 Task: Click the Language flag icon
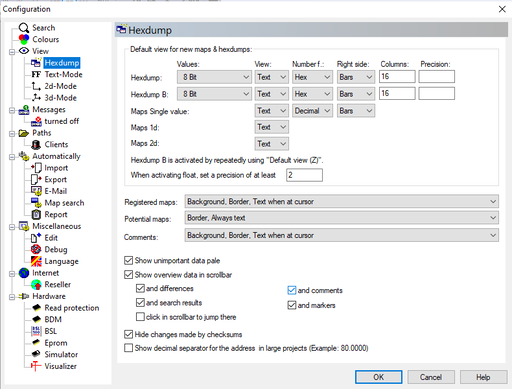click(x=36, y=261)
